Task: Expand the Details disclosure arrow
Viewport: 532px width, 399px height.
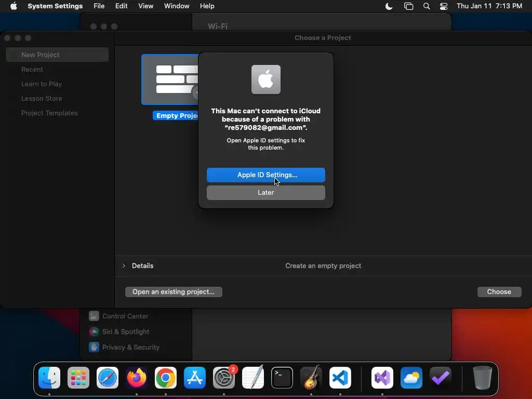Action: tap(124, 265)
